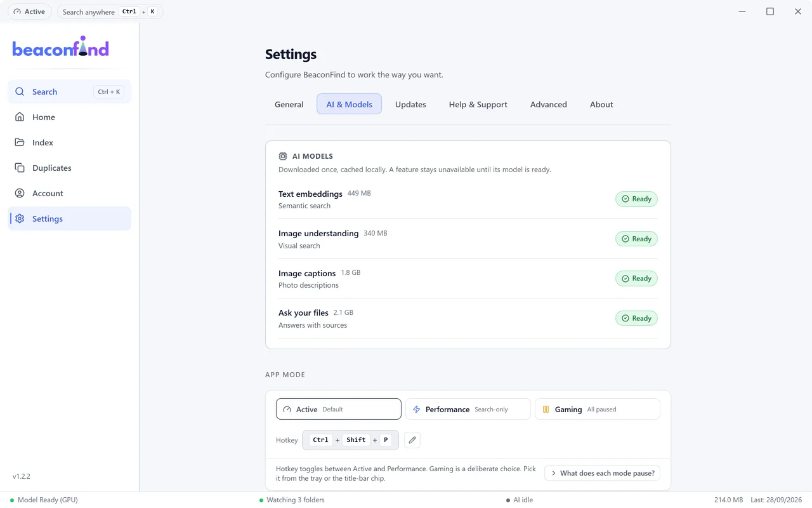Viewport: 812px width, 508px height.
Task: Click the Image captions model name
Action: 307,274
